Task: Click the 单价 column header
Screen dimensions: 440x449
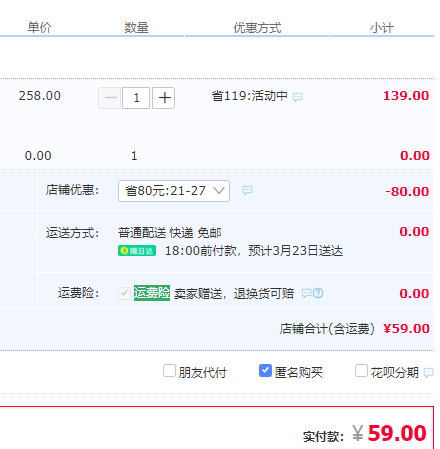Action: [39, 28]
